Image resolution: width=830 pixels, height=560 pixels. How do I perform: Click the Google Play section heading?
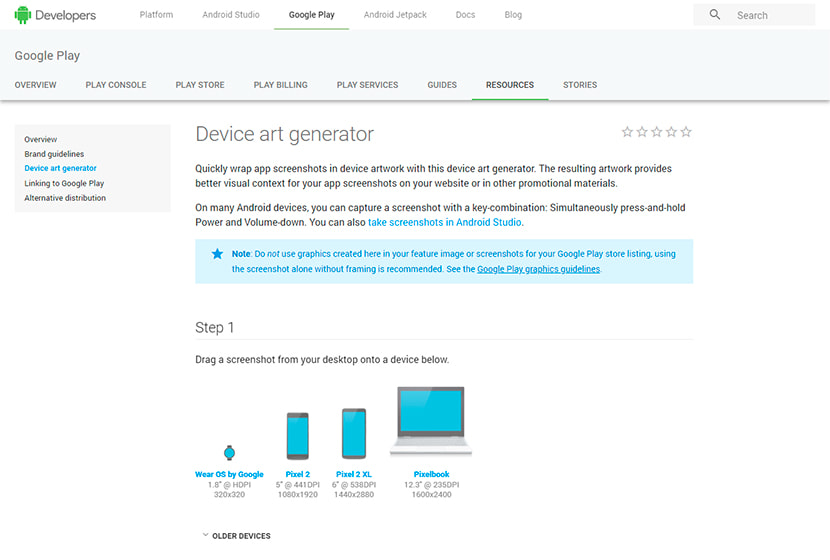[47, 56]
